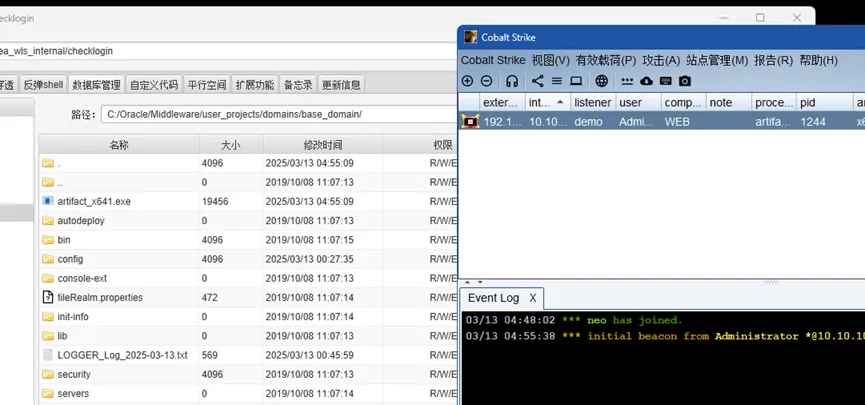Open listeners via the headphones icon
Image resolution: width=865 pixels, height=405 pixels.
click(512, 81)
